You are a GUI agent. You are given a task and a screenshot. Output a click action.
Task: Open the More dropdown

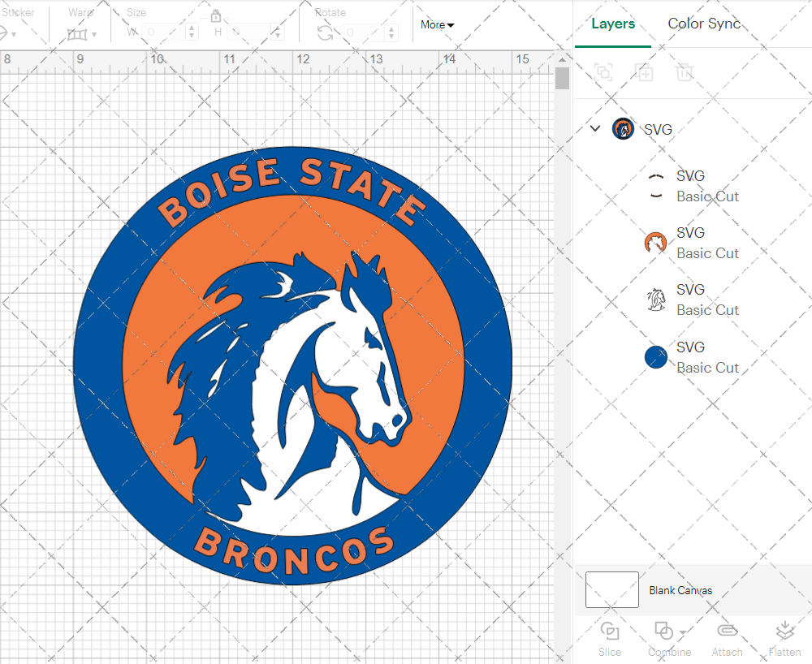pyautogui.click(x=436, y=24)
